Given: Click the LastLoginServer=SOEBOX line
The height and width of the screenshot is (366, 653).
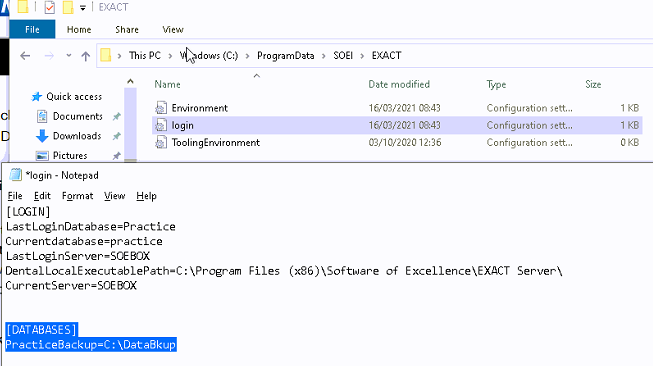Looking at the screenshot, I should click(77, 256).
